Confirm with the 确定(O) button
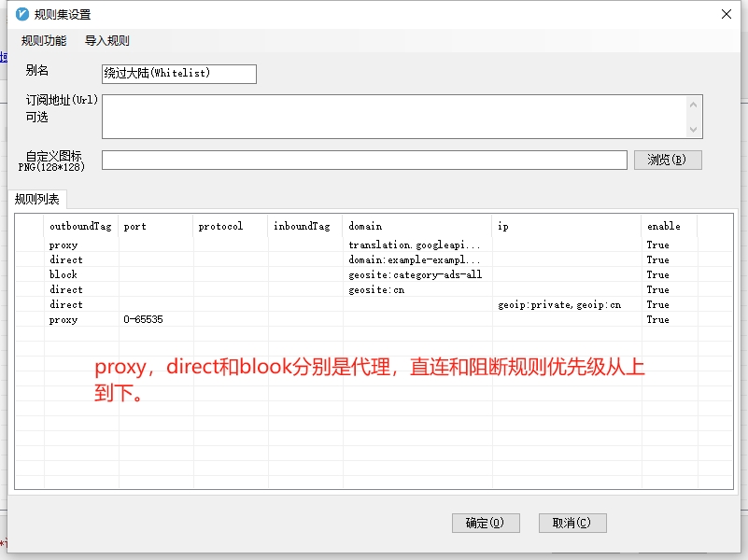The image size is (748, 560). click(485, 523)
